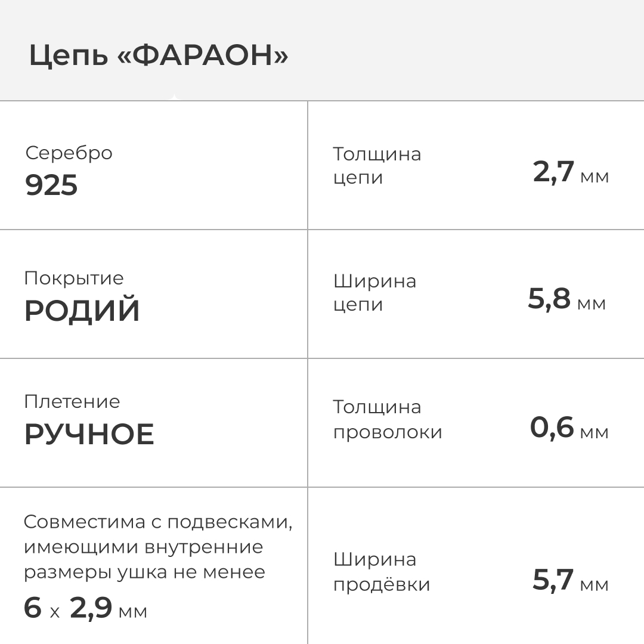The image size is (644, 644).
Task: Select the Толщина проволоки label
Action: (388, 420)
